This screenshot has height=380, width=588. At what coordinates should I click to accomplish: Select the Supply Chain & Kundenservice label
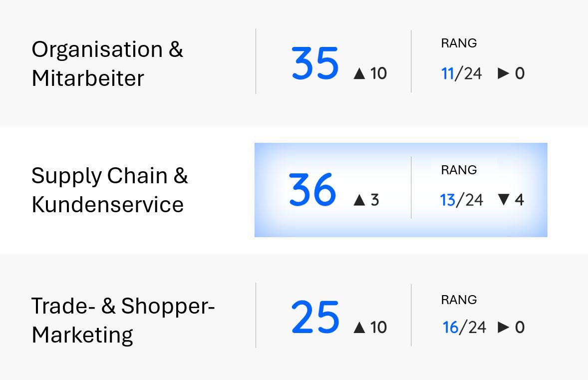coord(109,190)
